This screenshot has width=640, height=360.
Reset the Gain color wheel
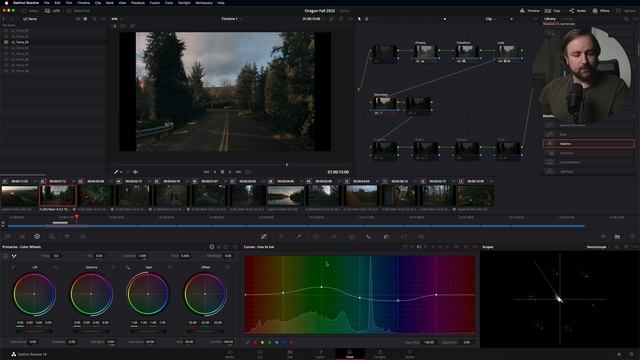point(170,267)
